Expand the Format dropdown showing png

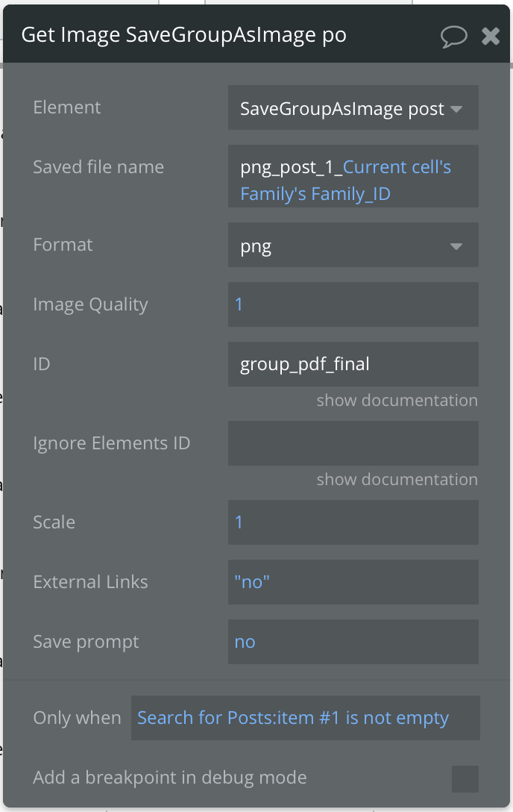pos(343,246)
